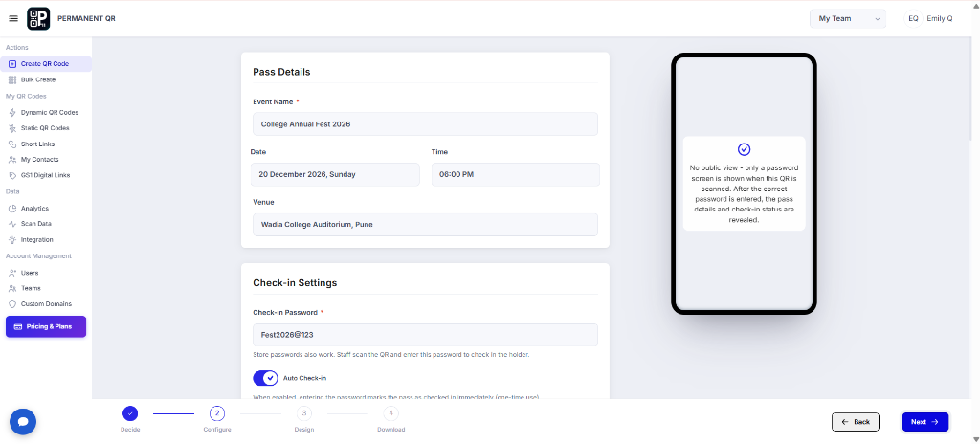
Task: Click the Static QR Codes icon
Action: pyautogui.click(x=12, y=128)
